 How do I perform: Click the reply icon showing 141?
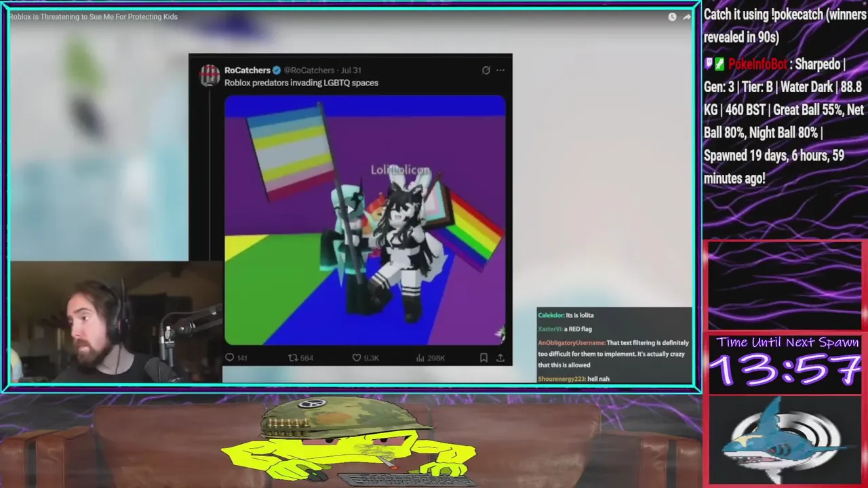click(230, 358)
